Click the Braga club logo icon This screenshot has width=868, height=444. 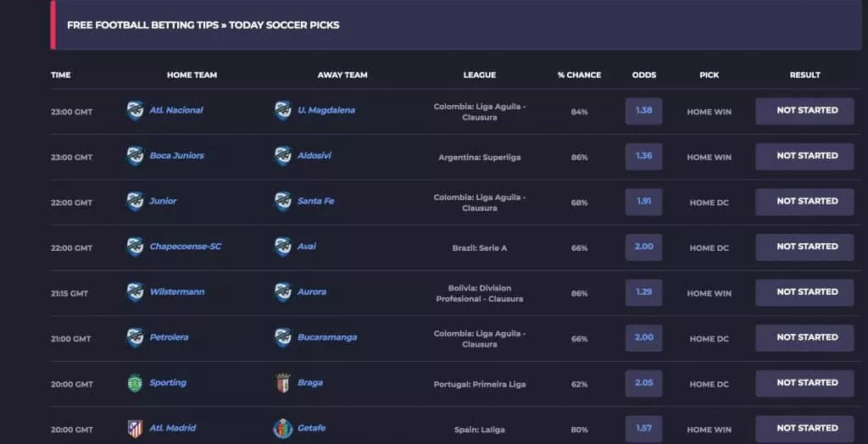pyautogui.click(x=283, y=383)
